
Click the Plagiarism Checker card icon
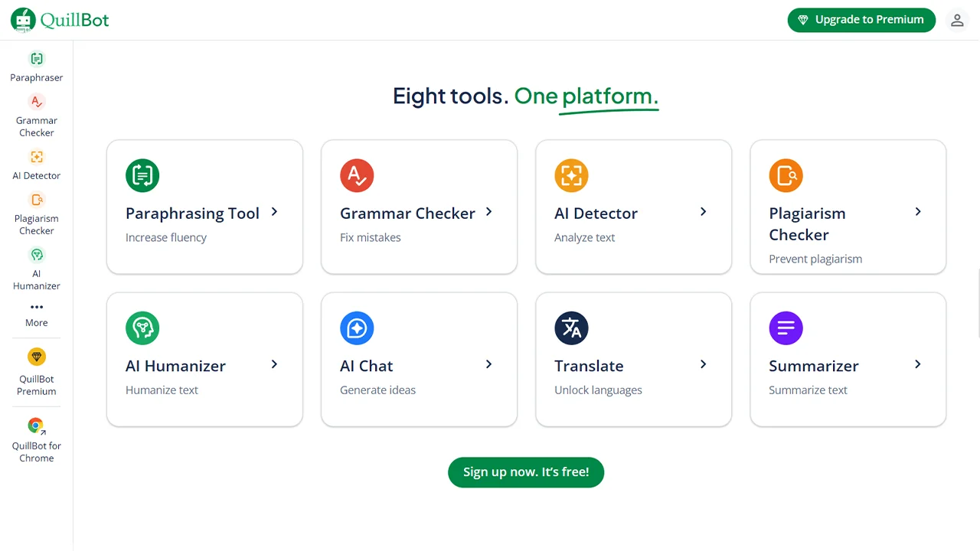coord(786,175)
